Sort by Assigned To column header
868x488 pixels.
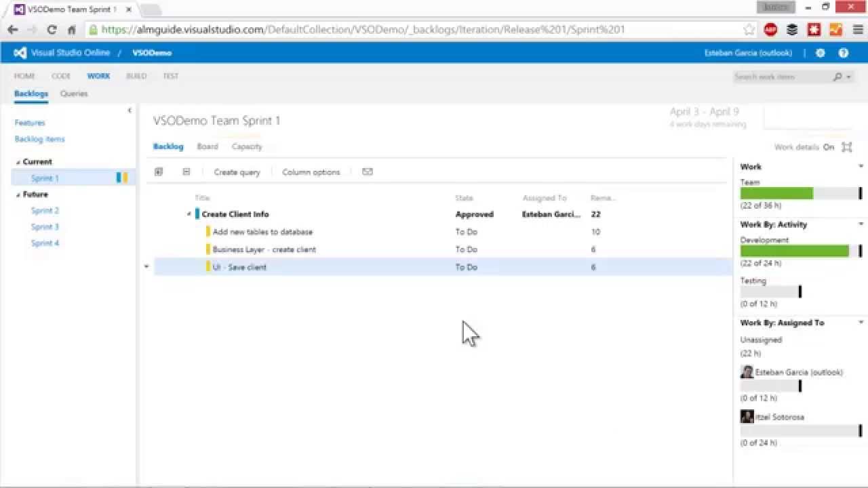(x=545, y=198)
